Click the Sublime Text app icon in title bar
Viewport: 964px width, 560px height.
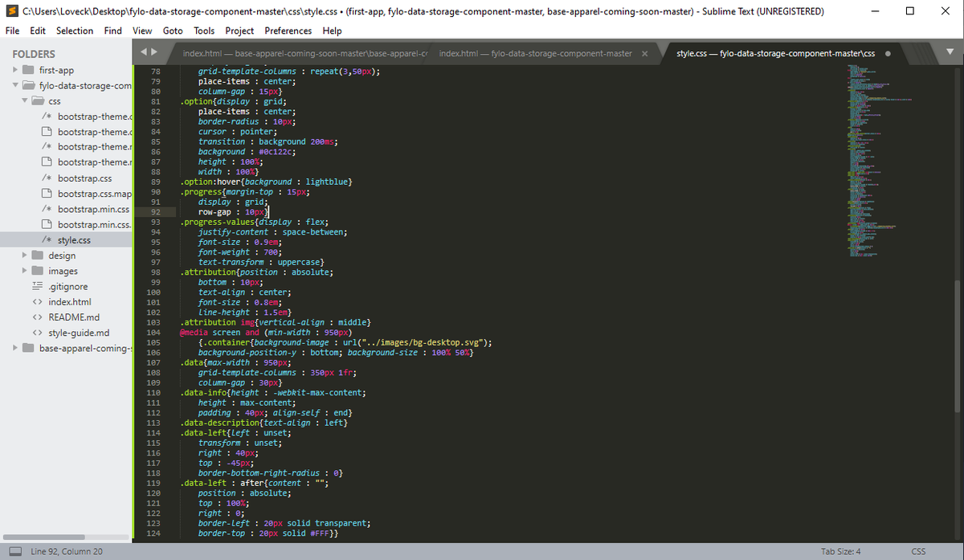pyautogui.click(x=11, y=11)
